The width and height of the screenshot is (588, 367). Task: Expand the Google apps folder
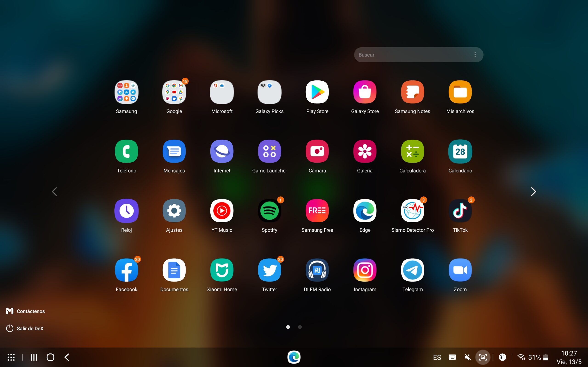tap(174, 92)
